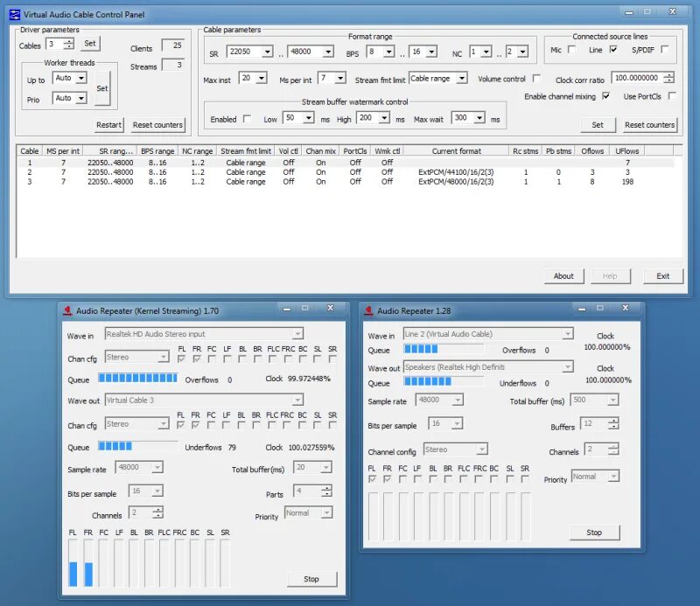Open Wave in Line 2 dropdown in Repeater 1.28

567,333
